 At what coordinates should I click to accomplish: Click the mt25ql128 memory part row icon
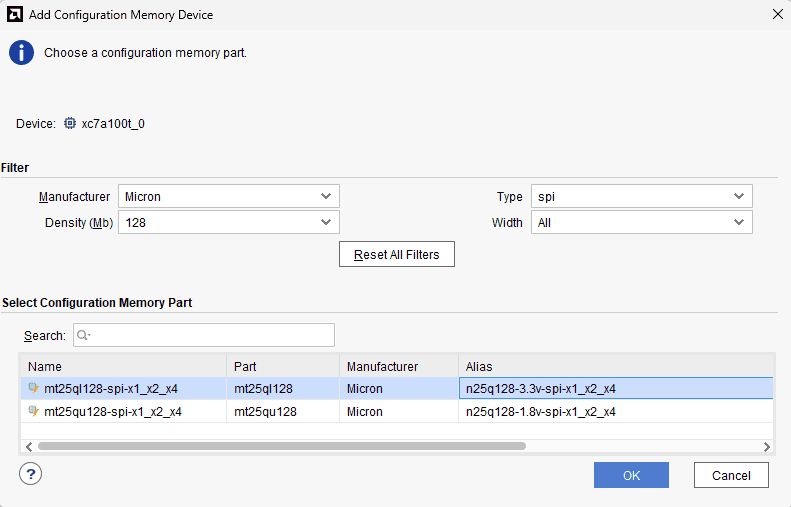pos(34,389)
